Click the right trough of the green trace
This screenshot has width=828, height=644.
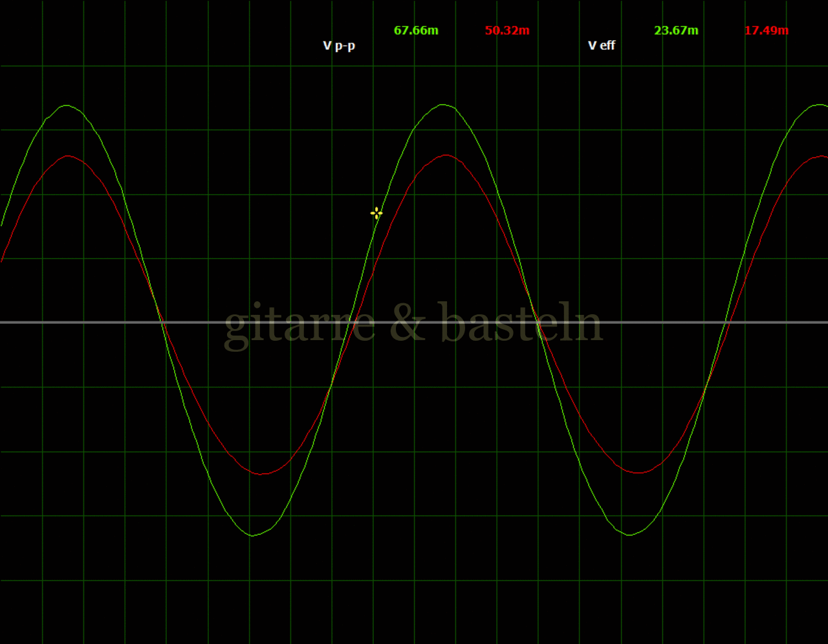(630, 535)
